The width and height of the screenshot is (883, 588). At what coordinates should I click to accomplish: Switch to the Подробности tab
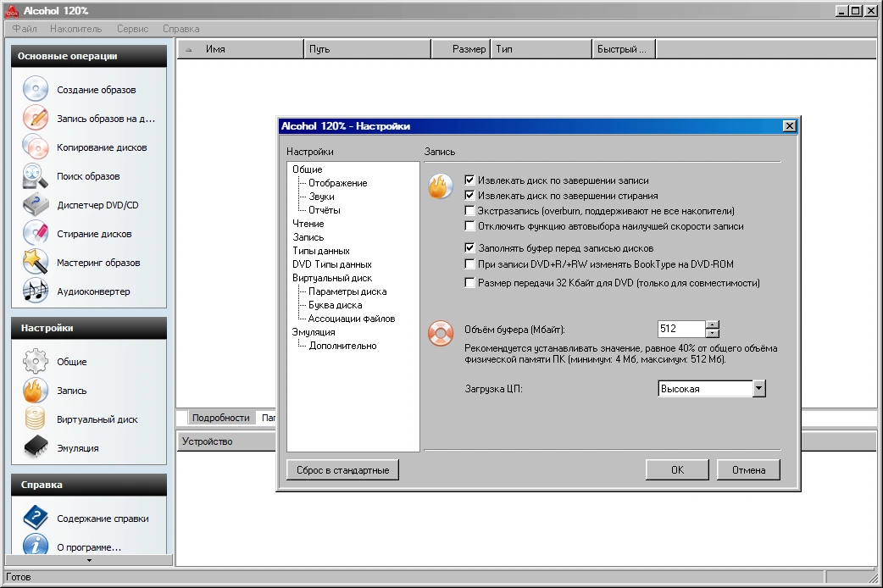pyautogui.click(x=220, y=418)
